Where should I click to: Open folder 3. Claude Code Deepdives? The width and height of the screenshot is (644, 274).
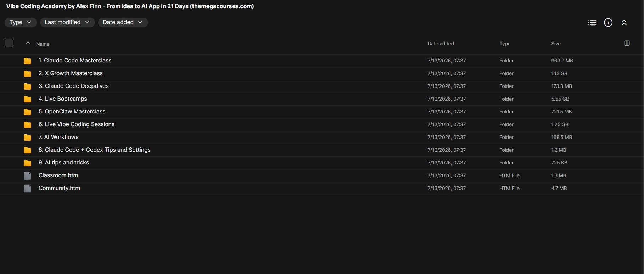(x=73, y=86)
